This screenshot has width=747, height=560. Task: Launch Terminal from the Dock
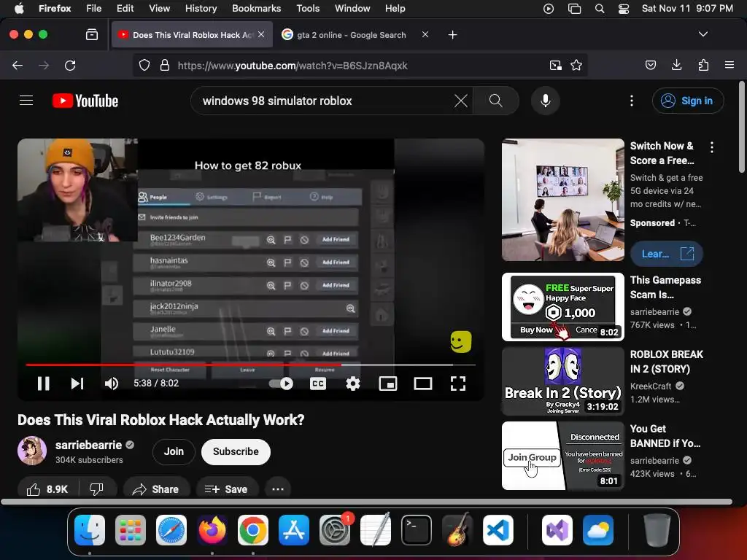(x=417, y=530)
